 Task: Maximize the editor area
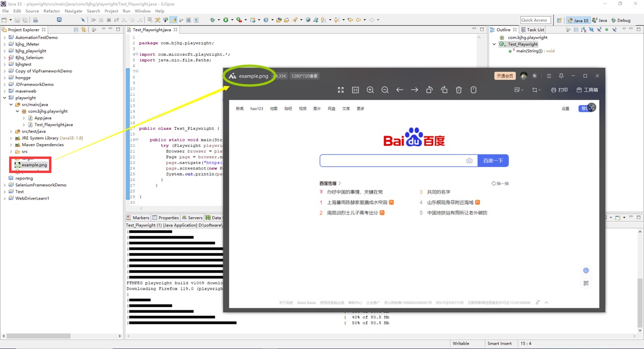482,29
